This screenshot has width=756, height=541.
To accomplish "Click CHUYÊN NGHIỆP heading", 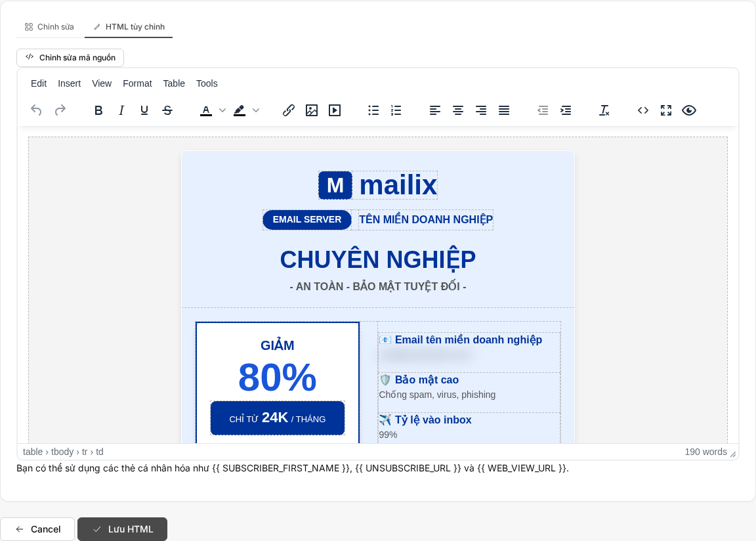I will coord(377,259).
